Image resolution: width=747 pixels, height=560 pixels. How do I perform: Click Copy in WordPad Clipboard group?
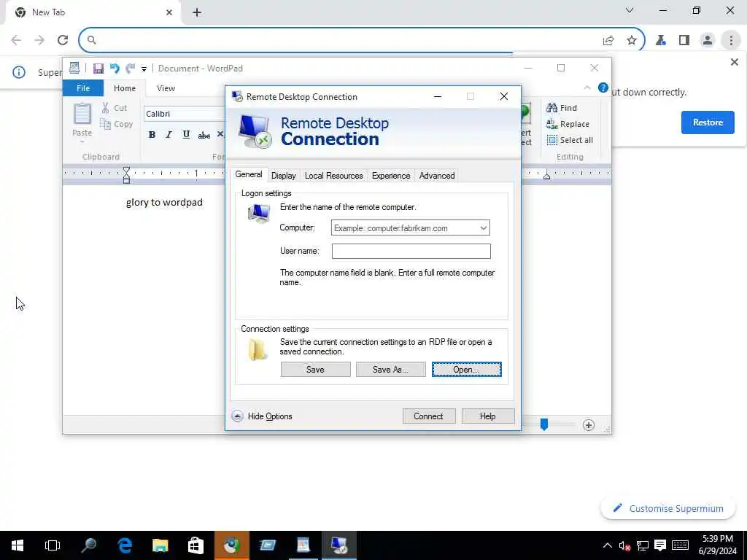[116, 124]
